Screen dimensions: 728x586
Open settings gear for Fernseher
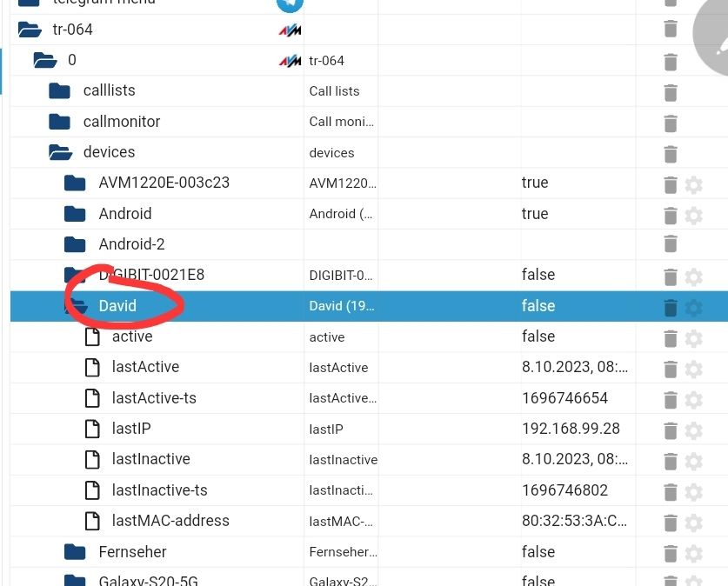[x=693, y=554]
